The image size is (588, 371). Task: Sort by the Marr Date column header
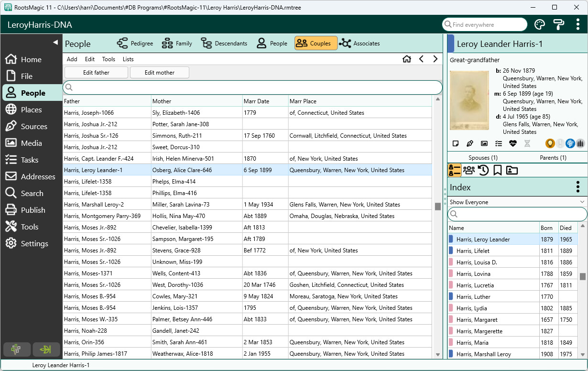265,101
